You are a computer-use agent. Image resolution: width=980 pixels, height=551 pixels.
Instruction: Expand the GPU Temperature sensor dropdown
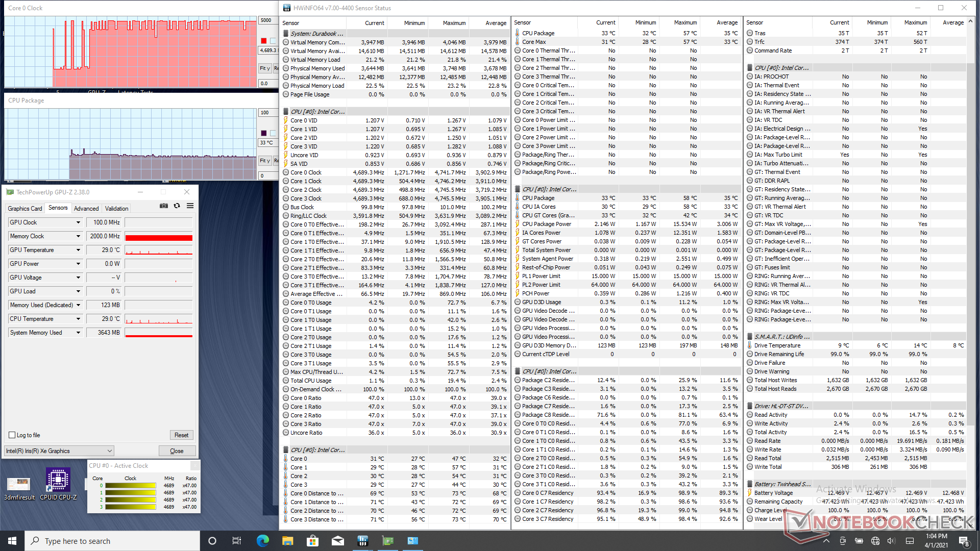(78, 250)
